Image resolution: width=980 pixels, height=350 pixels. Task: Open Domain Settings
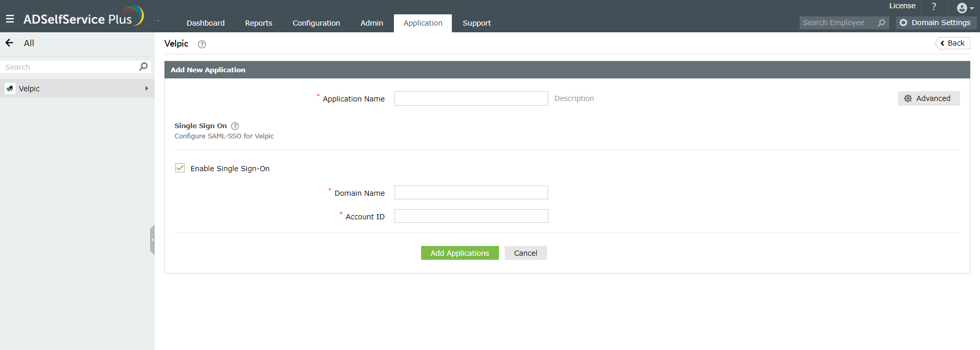click(x=936, y=23)
